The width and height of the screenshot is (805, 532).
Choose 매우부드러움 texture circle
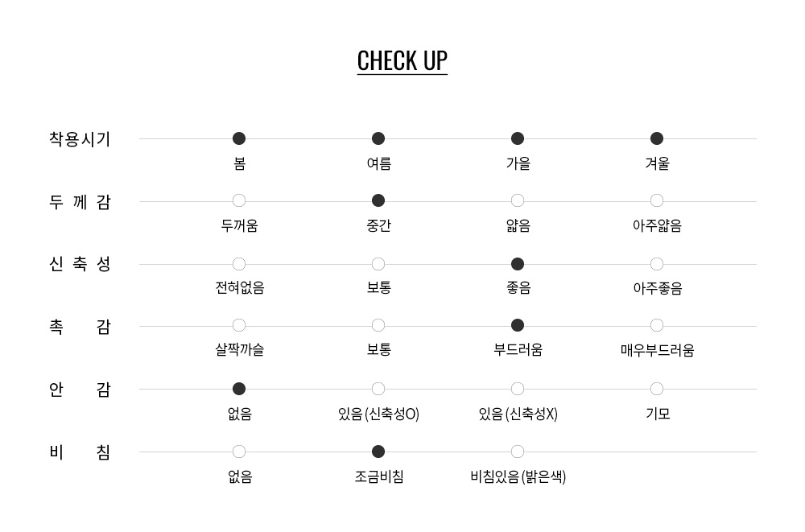click(657, 326)
